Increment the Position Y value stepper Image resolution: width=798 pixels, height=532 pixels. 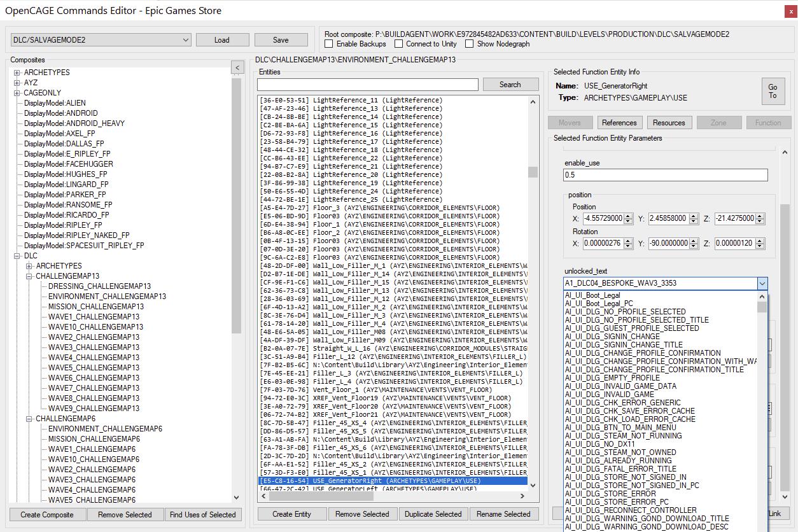pyautogui.click(x=694, y=216)
